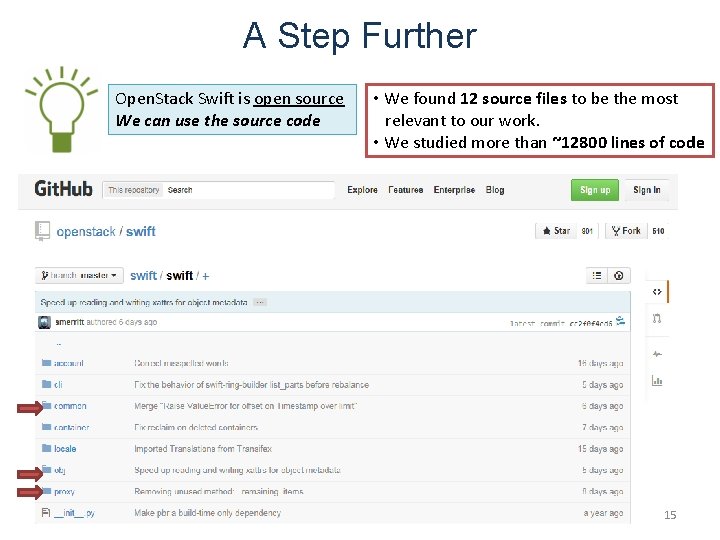Open the openstack owner link
The width and height of the screenshot is (720, 540).
(86, 231)
